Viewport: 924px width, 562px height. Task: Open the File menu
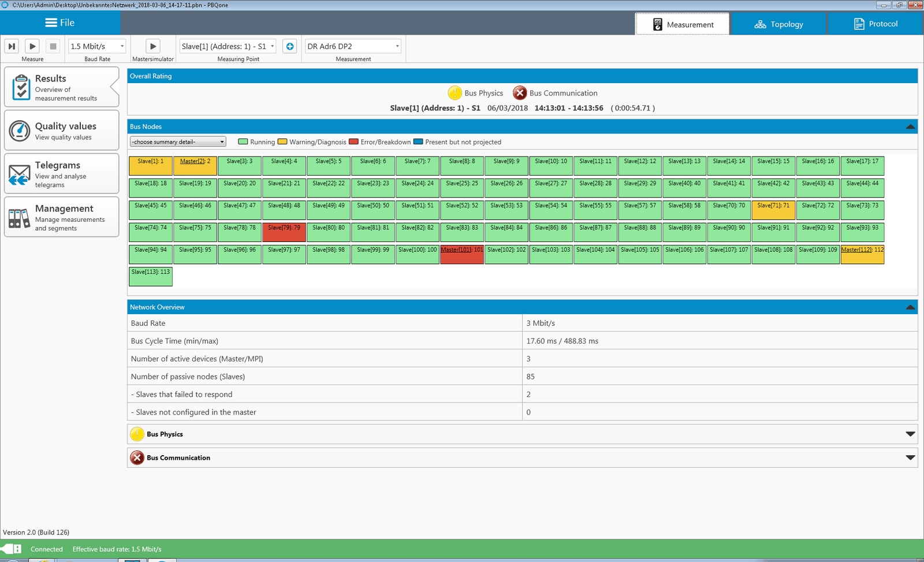pos(60,23)
